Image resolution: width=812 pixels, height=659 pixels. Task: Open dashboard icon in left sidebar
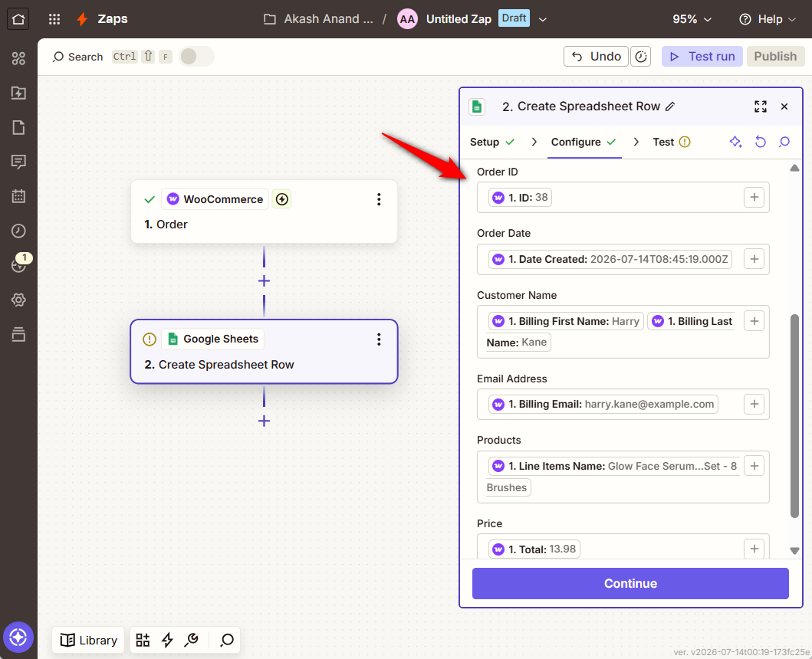pyautogui.click(x=18, y=58)
